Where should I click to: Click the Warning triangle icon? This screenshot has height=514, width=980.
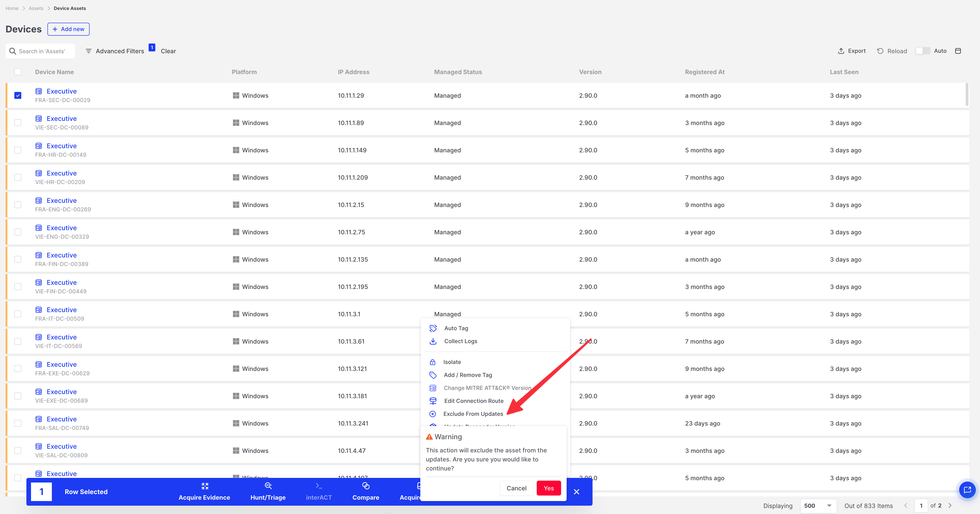(x=430, y=437)
